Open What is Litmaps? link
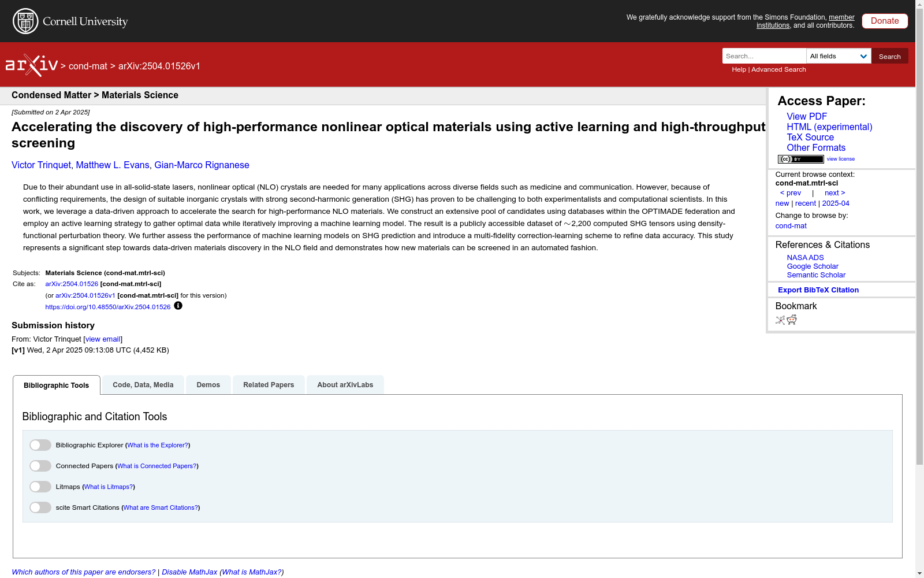Screen dimensions: 924x578 pyautogui.click(x=109, y=487)
